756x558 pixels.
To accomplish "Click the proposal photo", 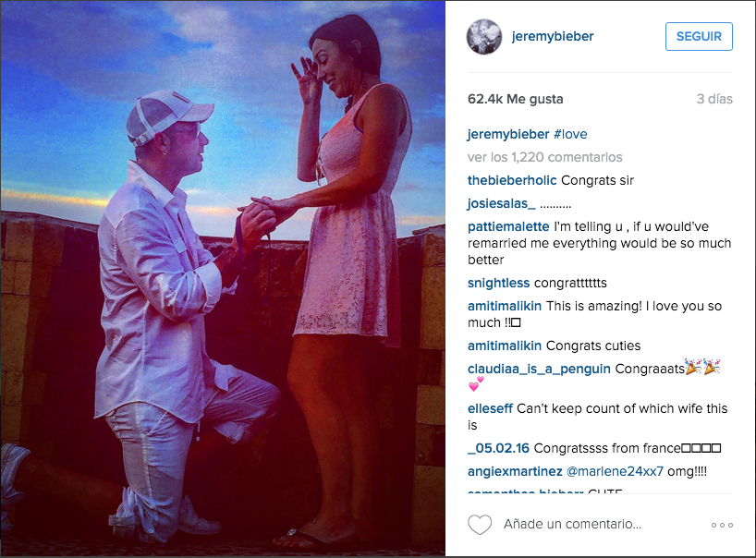I will pos(223,278).
